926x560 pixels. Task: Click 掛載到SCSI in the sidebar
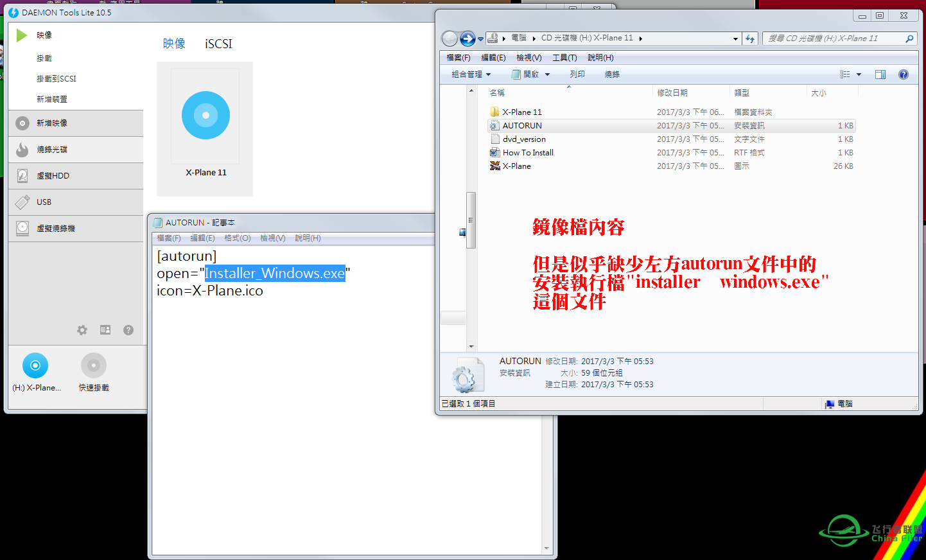pyautogui.click(x=57, y=79)
